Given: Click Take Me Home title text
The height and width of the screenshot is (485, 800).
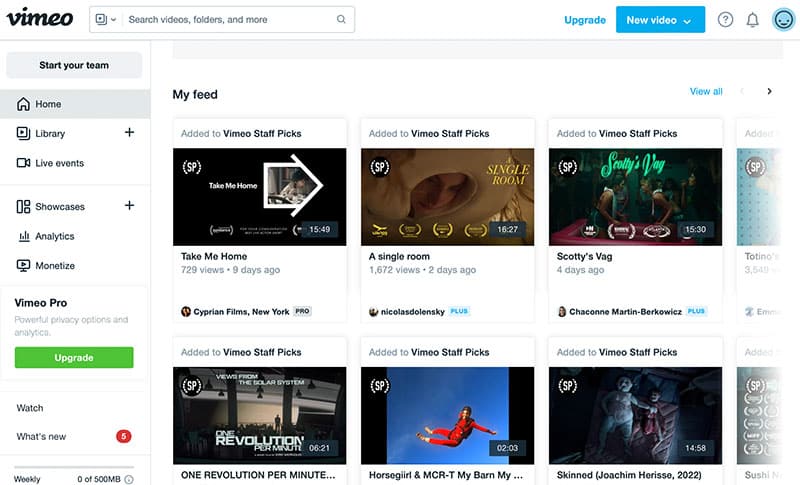Looking at the screenshot, I should [214, 257].
